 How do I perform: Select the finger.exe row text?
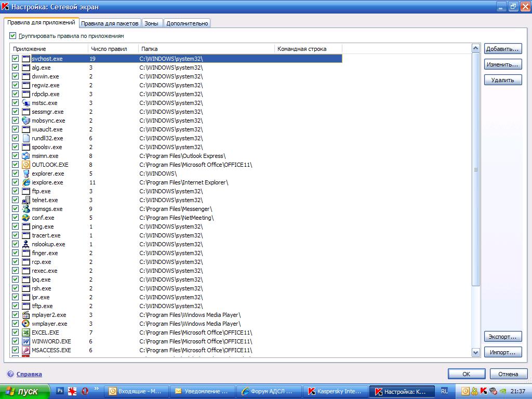[x=45, y=253]
